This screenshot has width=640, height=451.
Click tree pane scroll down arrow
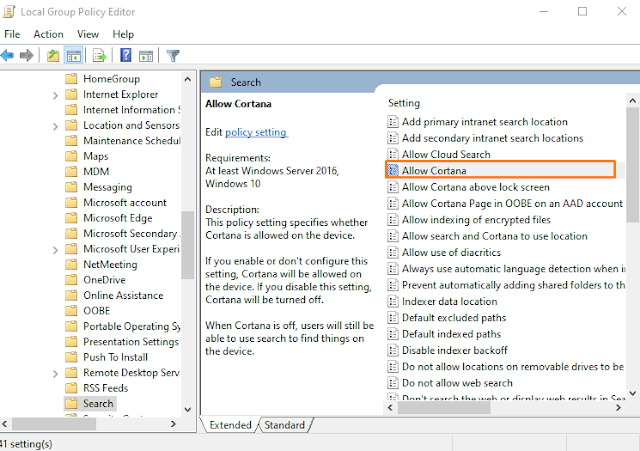tap(188, 409)
